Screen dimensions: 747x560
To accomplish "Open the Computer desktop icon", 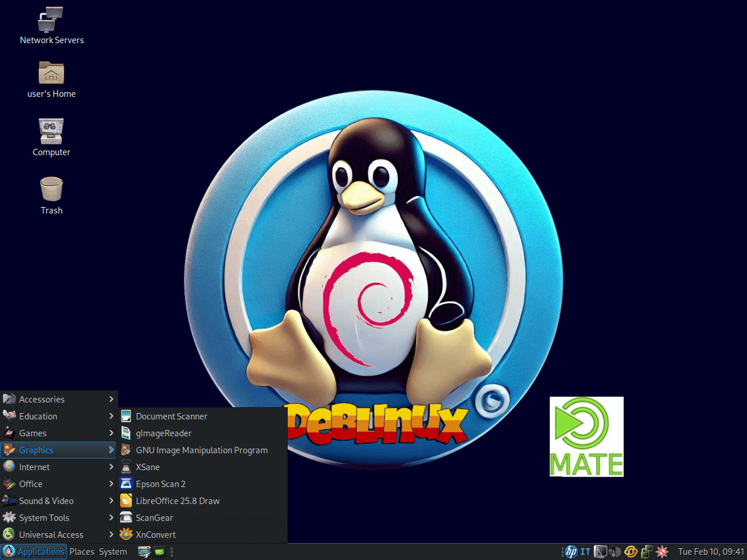I will [51, 132].
